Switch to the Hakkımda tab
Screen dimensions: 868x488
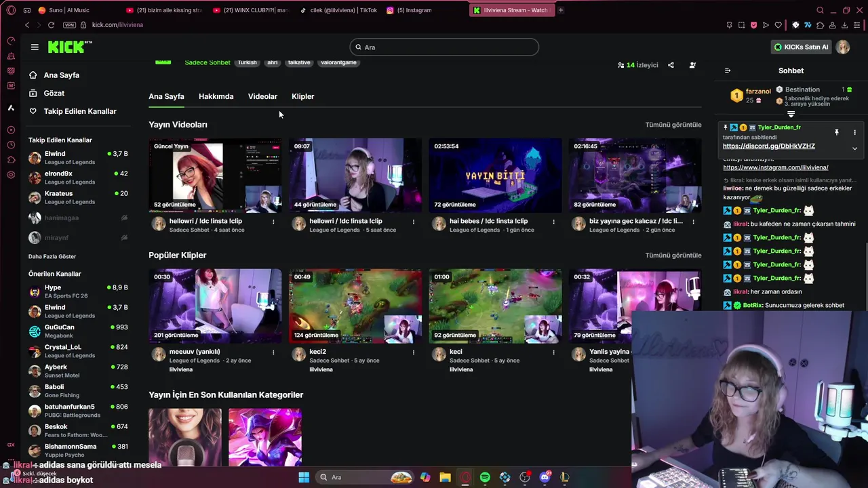point(216,96)
